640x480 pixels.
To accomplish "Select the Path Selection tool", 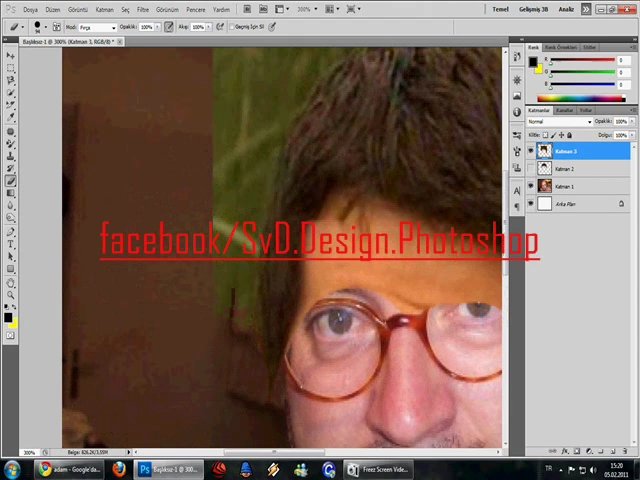I will pyautogui.click(x=11, y=256).
